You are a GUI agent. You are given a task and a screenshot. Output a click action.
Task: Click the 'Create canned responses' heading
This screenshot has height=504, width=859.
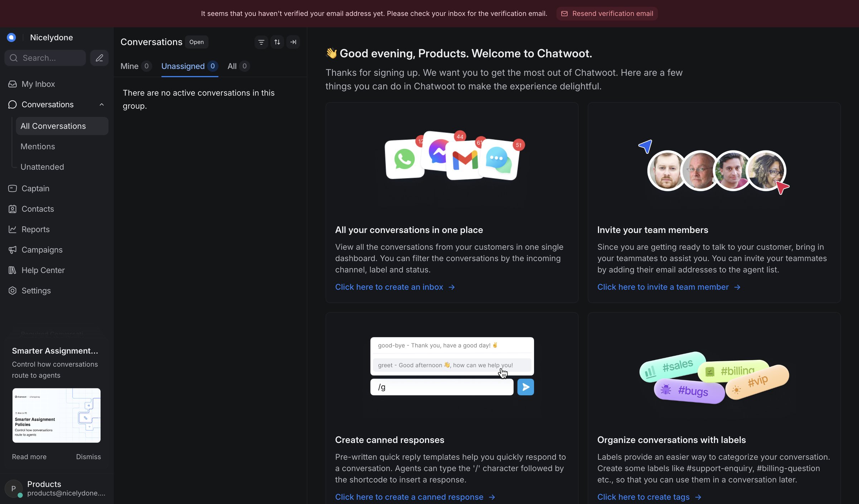click(389, 440)
